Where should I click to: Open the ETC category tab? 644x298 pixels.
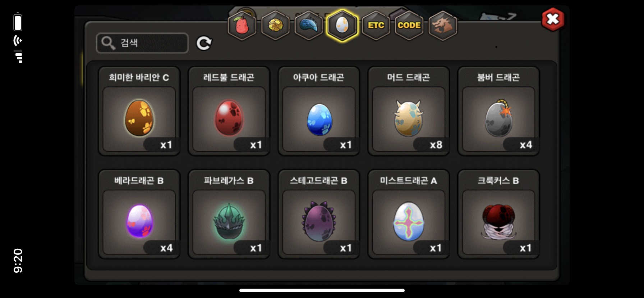point(376,26)
